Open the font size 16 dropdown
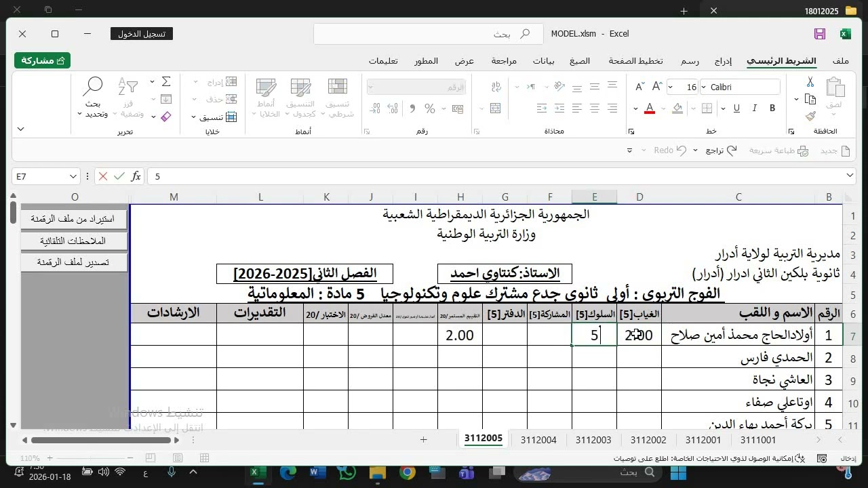Screen dimensions: 868x488 pyautogui.click(x=671, y=87)
